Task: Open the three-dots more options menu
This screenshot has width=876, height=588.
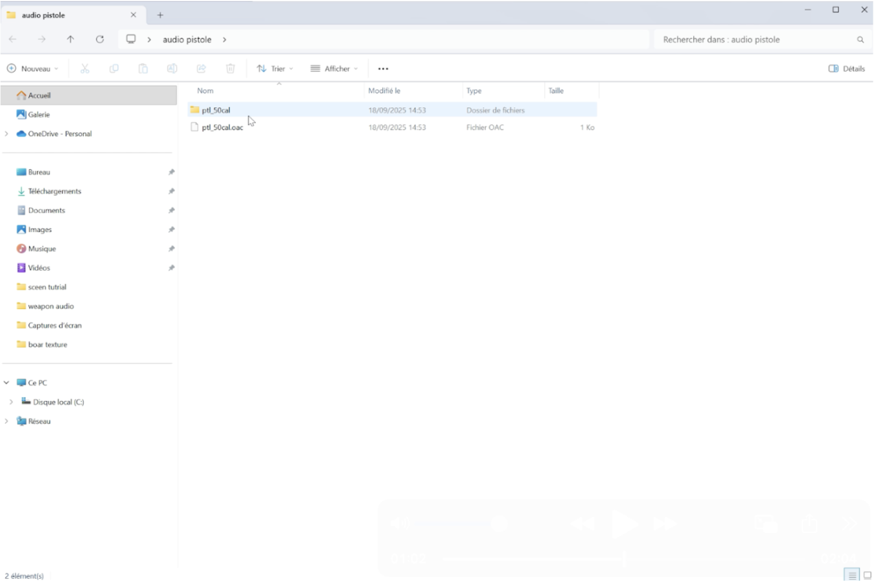Action: pyautogui.click(x=383, y=69)
